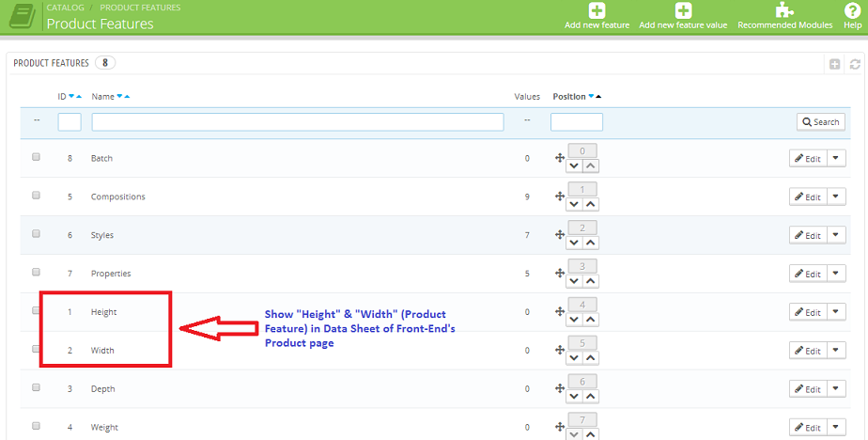
Task: Select the Depth row checkbox
Action: (36, 387)
